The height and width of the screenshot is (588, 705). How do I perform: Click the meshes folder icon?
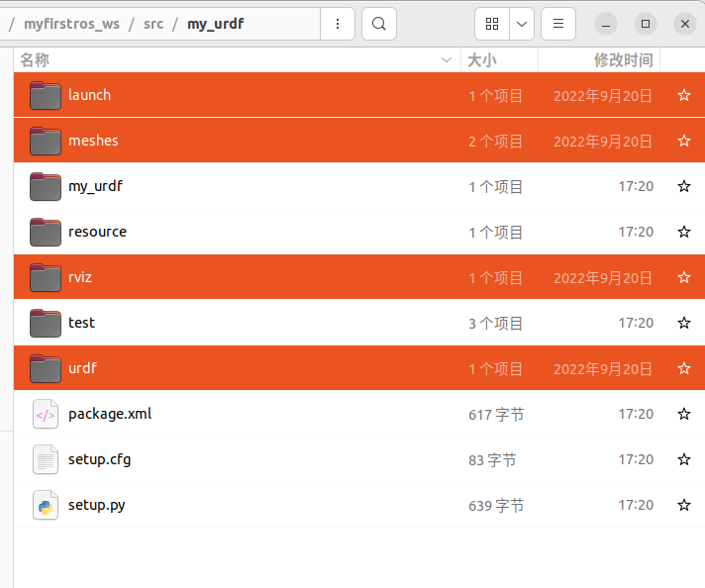tap(46, 141)
